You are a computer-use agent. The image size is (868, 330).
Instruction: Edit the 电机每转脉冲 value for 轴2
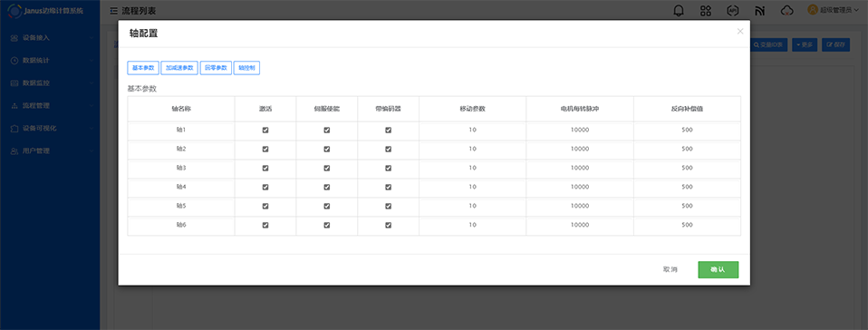point(580,149)
